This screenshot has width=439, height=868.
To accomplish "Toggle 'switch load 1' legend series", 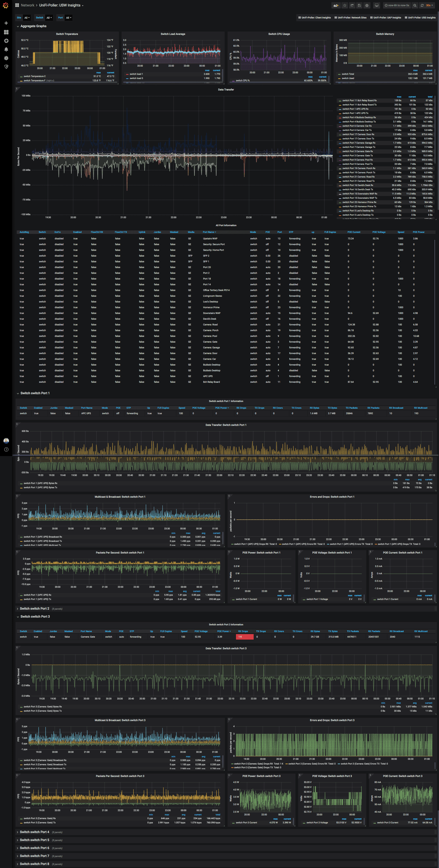I will click(x=136, y=74).
